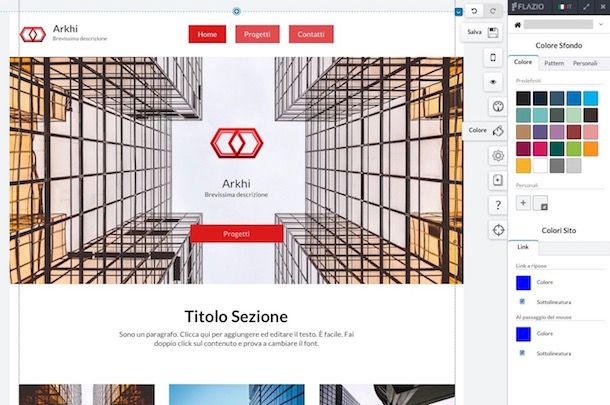Click the add page icon
Screen dimensions: 610x405
(498, 180)
